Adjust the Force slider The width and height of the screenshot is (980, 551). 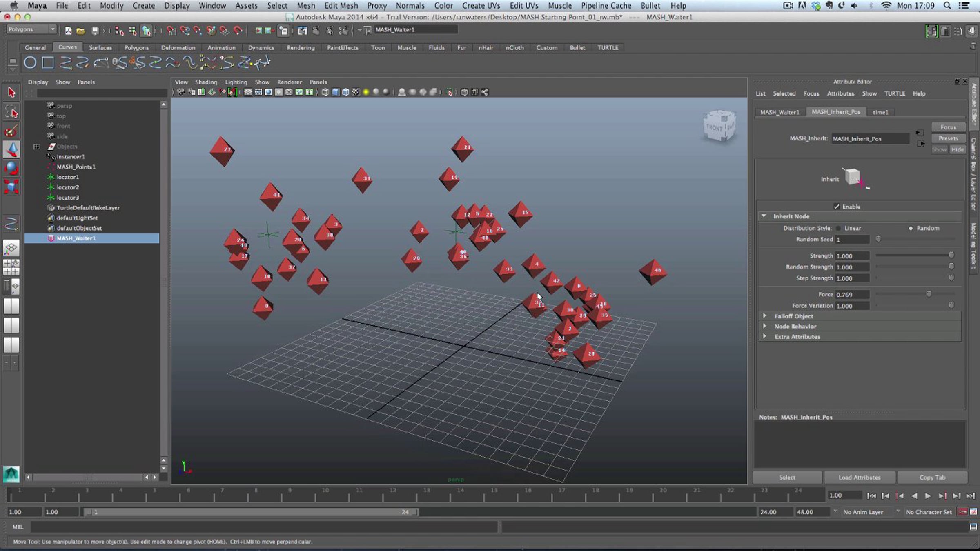pos(929,294)
